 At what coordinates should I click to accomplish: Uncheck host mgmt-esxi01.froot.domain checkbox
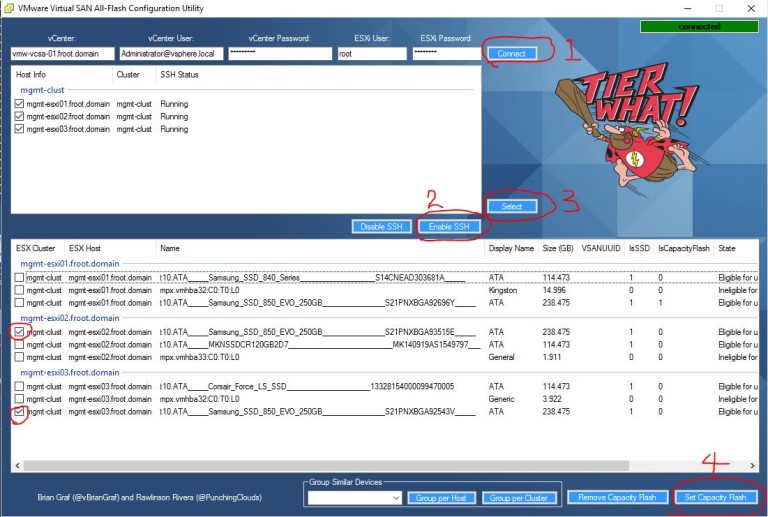pyautogui.click(x=21, y=103)
